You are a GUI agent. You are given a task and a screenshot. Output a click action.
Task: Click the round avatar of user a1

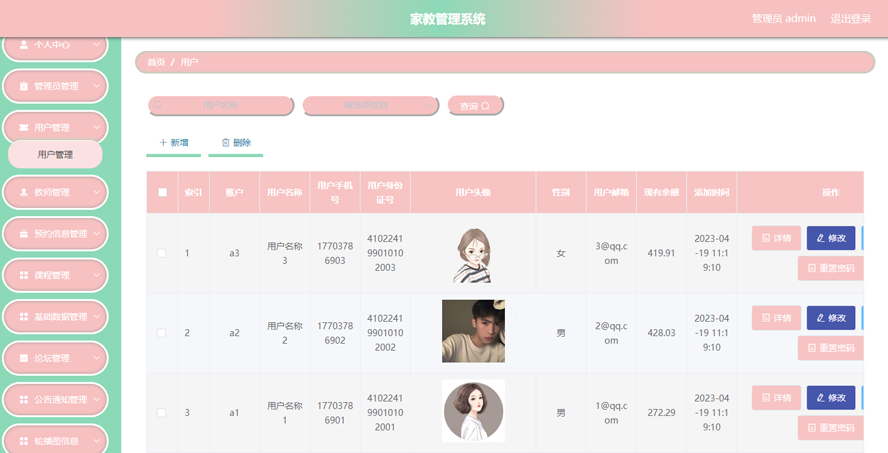(473, 411)
